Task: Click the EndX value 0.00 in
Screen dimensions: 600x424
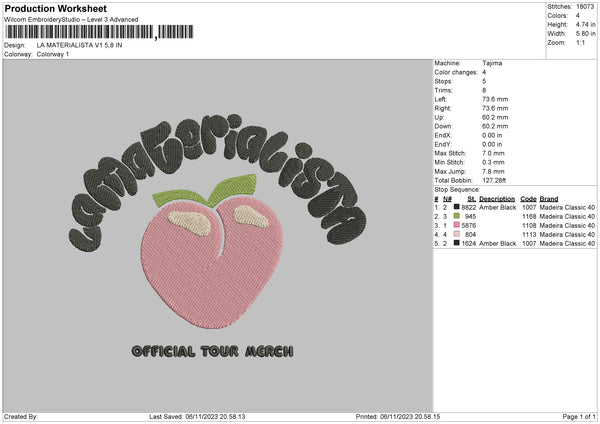Action: (x=492, y=135)
